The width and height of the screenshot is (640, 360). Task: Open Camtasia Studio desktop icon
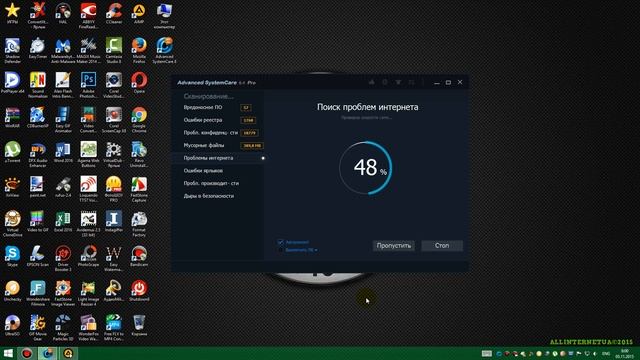pyautogui.click(x=114, y=50)
